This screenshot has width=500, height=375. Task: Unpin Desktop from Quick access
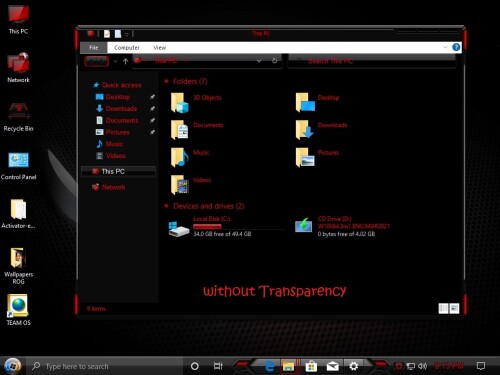(x=152, y=97)
